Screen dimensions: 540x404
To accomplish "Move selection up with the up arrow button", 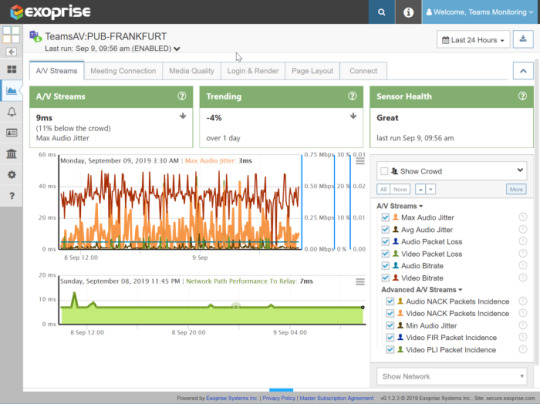I will coord(420,189).
